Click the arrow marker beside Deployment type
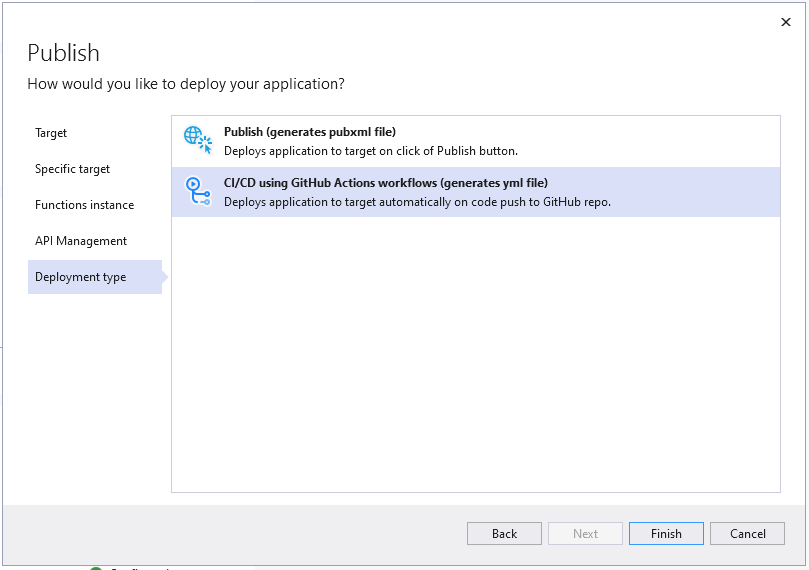This screenshot has height=570, width=809. click(x=165, y=277)
